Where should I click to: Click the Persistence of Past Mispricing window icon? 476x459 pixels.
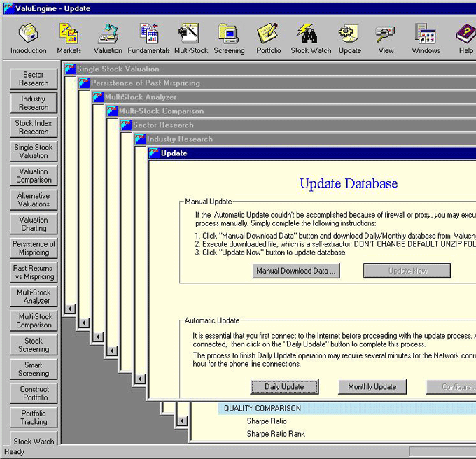tap(84, 83)
